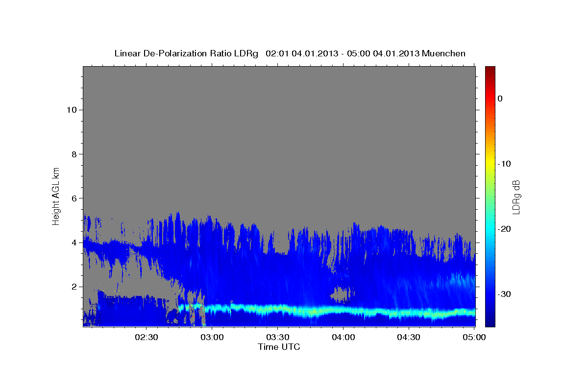Click the small gray gap in blue cloud near 04:00
The height and width of the screenshot is (392, 588).
click(342, 294)
